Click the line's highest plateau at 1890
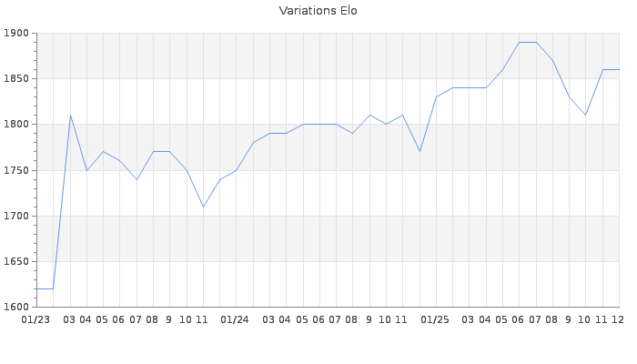The height and width of the screenshot is (364, 637). [528, 43]
